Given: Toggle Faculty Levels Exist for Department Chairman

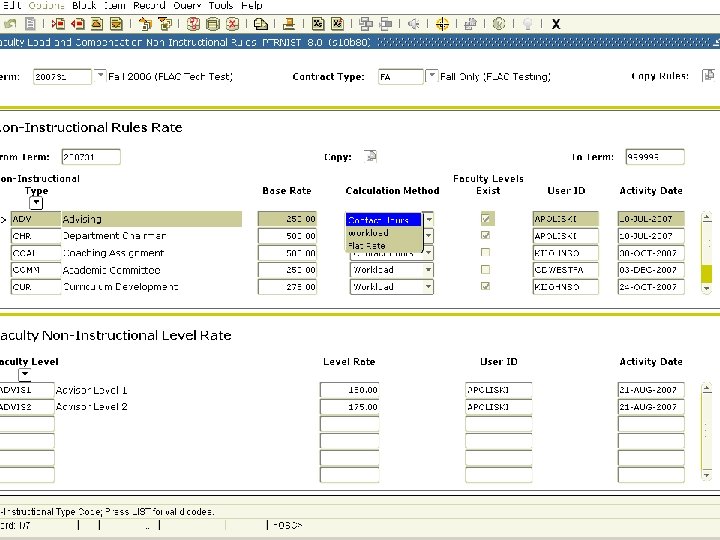Looking at the screenshot, I should pos(486,236).
